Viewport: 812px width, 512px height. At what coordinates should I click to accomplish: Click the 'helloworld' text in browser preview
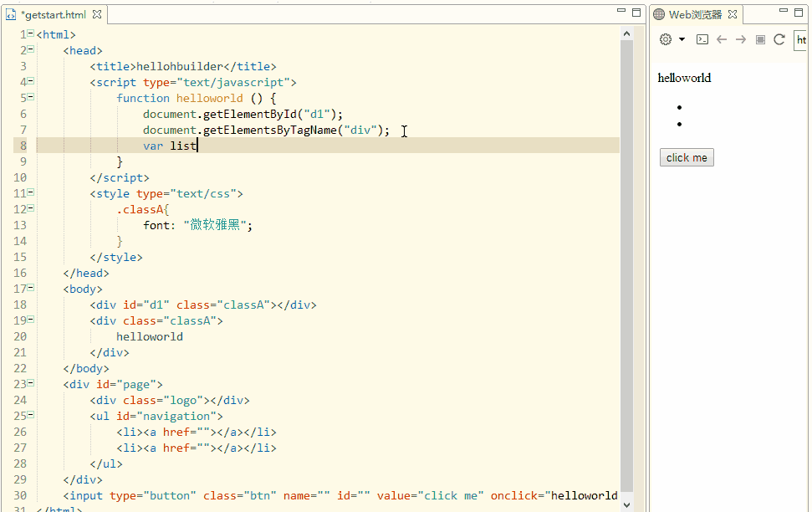684,78
